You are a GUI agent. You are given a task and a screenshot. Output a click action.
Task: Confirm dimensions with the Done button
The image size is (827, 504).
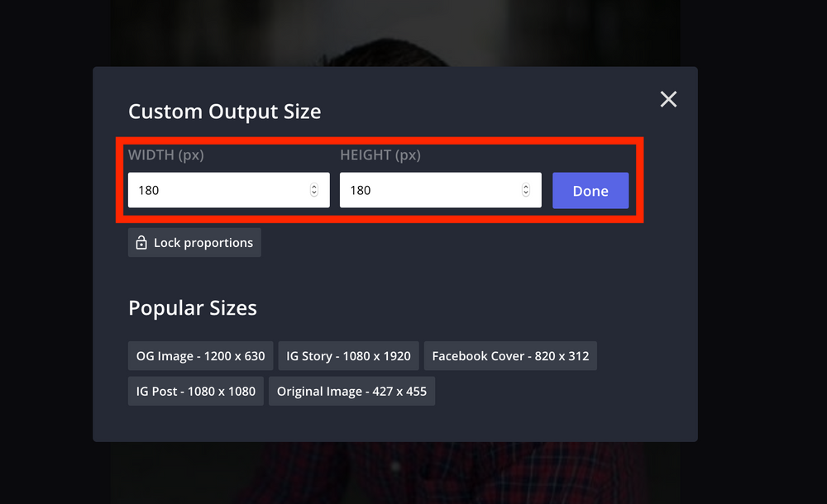point(590,190)
